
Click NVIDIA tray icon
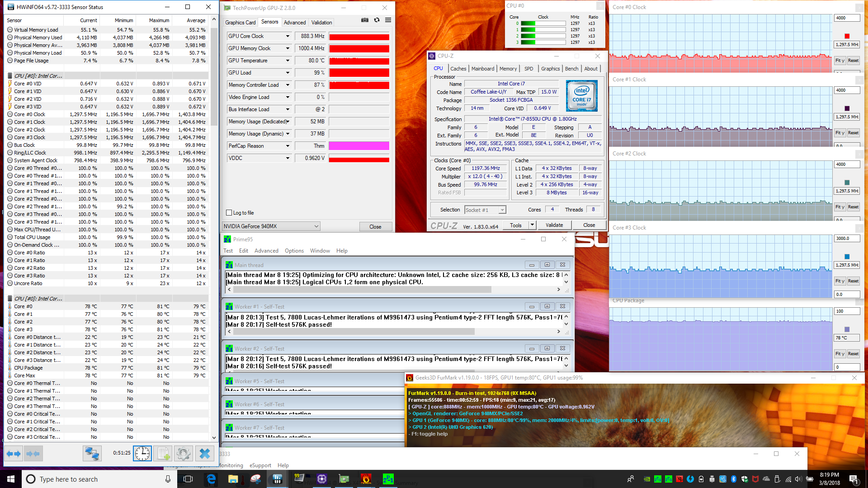click(647, 479)
